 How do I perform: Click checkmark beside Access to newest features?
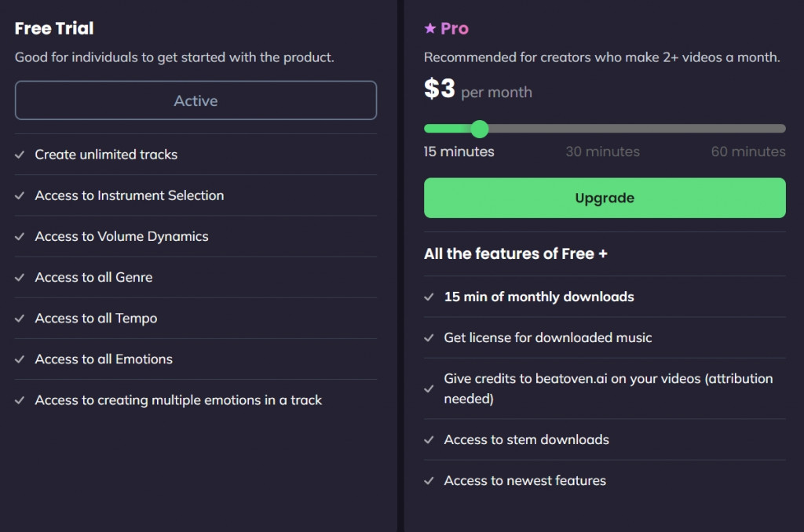(429, 480)
